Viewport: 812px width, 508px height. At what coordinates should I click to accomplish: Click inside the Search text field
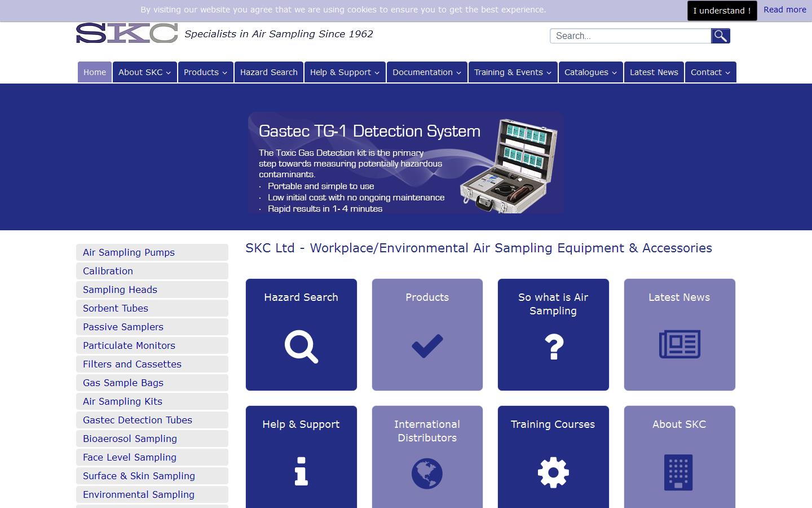(x=630, y=36)
